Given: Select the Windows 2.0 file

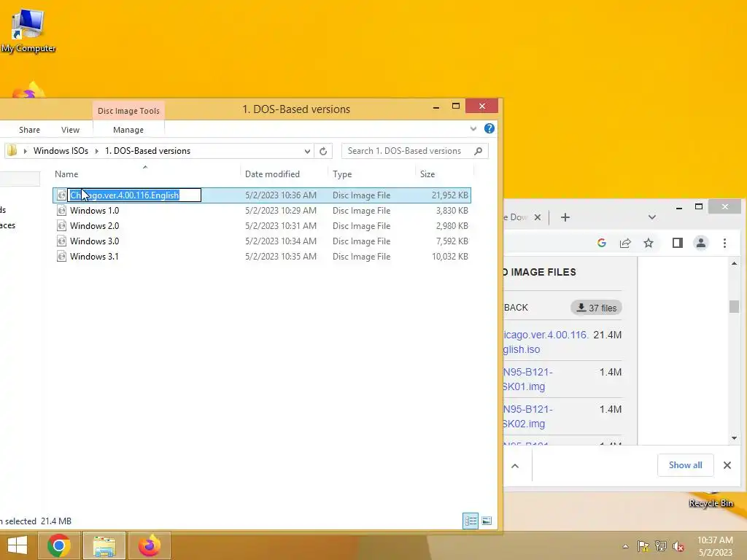Looking at the screenshot, I should click(x=262, y=226).
